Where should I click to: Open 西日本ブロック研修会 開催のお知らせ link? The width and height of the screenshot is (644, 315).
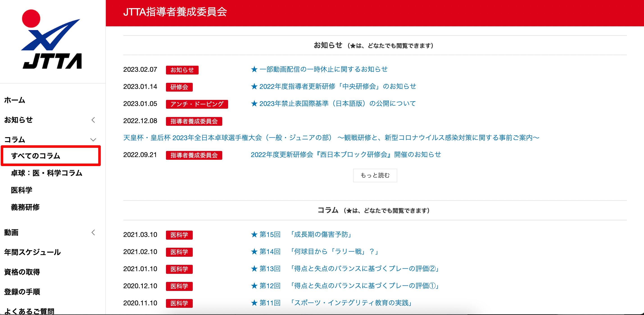[x=346, y=155]
